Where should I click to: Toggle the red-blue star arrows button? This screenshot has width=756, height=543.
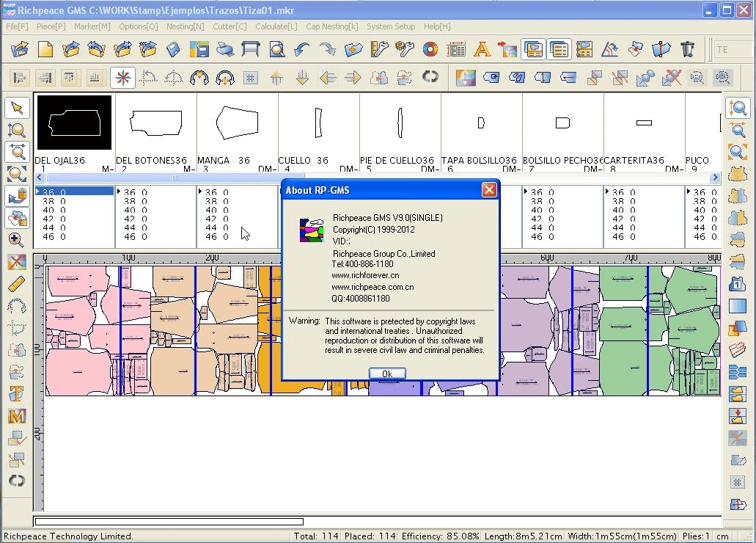(x=122, y=77)
